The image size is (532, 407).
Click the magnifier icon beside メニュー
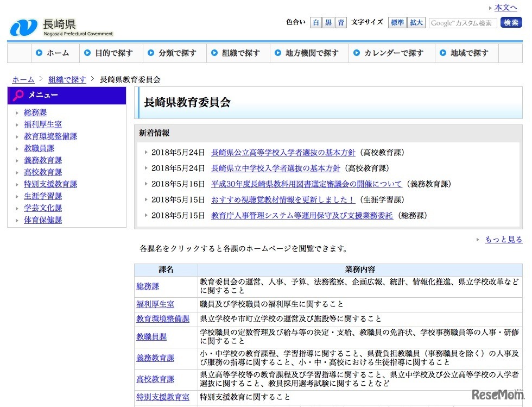tap(18, 95)
